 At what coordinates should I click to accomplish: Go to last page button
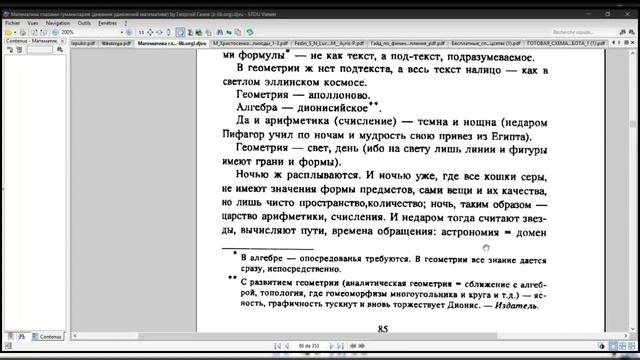point(340,346)
